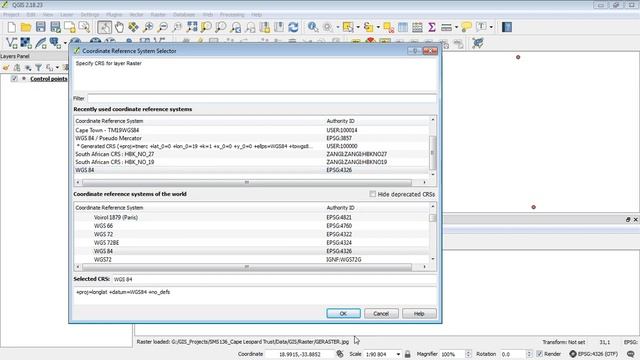
Task: Open the field calculator
Action: [x=417, y=27]
